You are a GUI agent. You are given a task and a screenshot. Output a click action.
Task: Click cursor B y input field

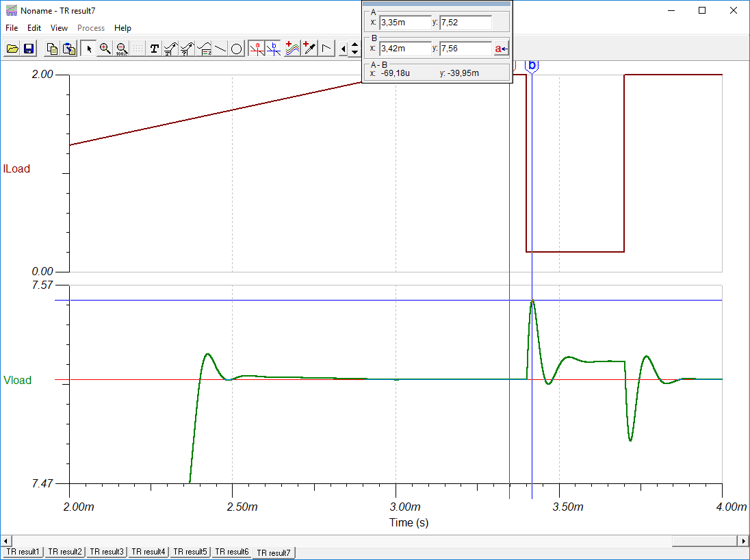465,49
